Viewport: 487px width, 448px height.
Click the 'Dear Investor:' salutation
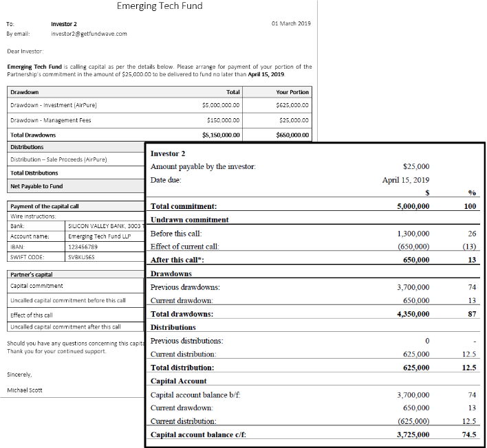click(x=25, y=52)
